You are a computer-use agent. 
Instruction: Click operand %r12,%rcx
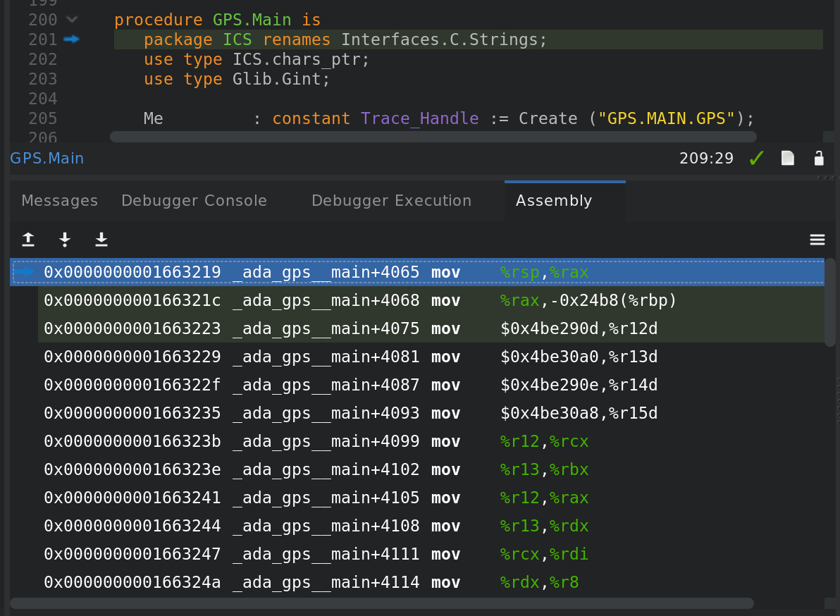click(544, 441)
